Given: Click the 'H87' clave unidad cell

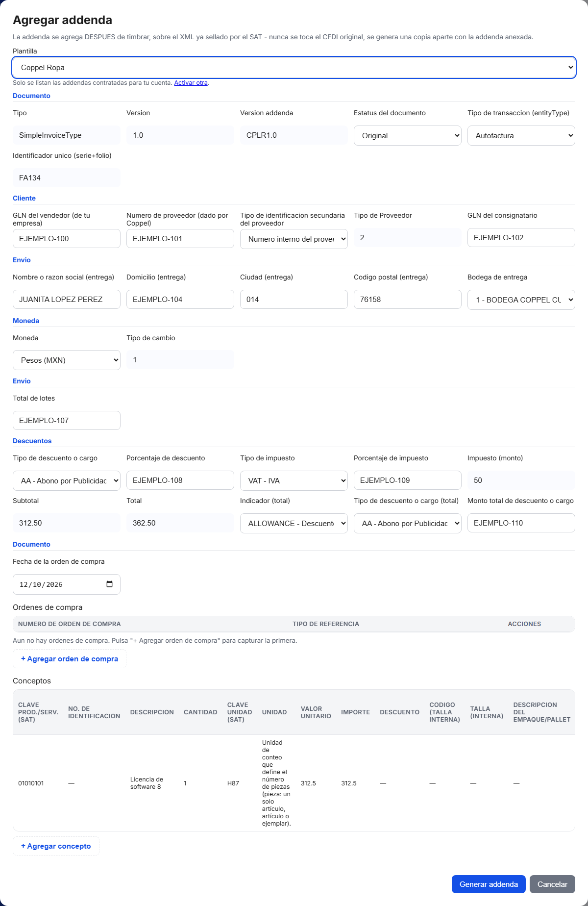Looking at the screenshot, I should point(233,783).
